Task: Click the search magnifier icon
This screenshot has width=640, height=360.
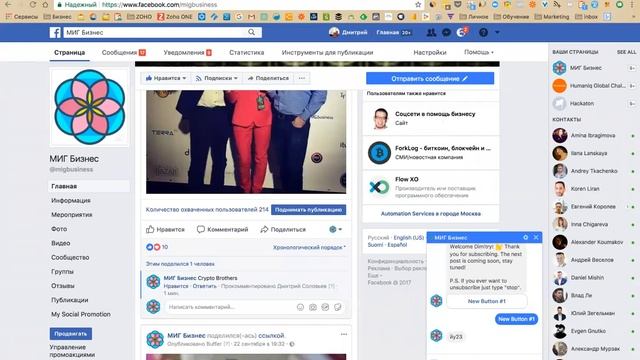Action: (251, 32)
